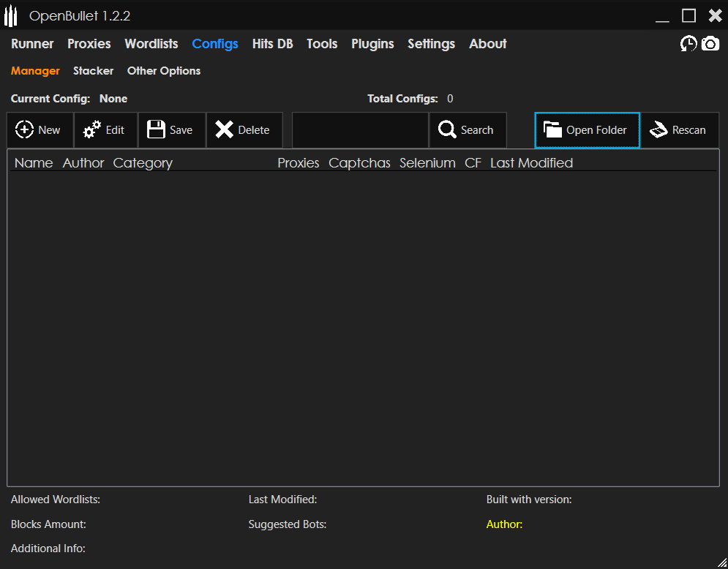Sort list by Name column header
728x569 pixels.
pyautogui.click(x=34, y=163)
